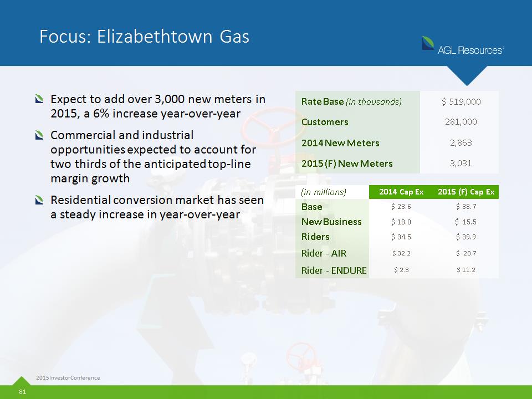Click the '$ 519,000' rate base value
The width and height of the screenshot is (532, 399).
coord(461,101)
